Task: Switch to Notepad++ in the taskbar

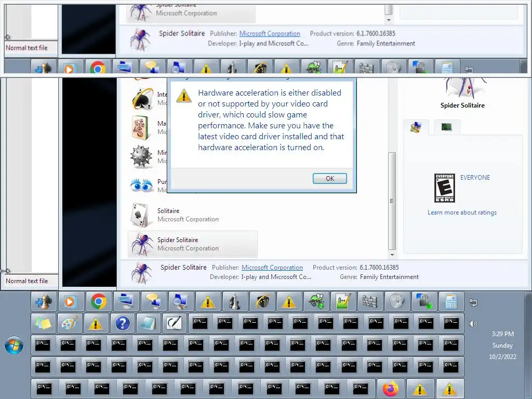Action: (x=343, y=301)
